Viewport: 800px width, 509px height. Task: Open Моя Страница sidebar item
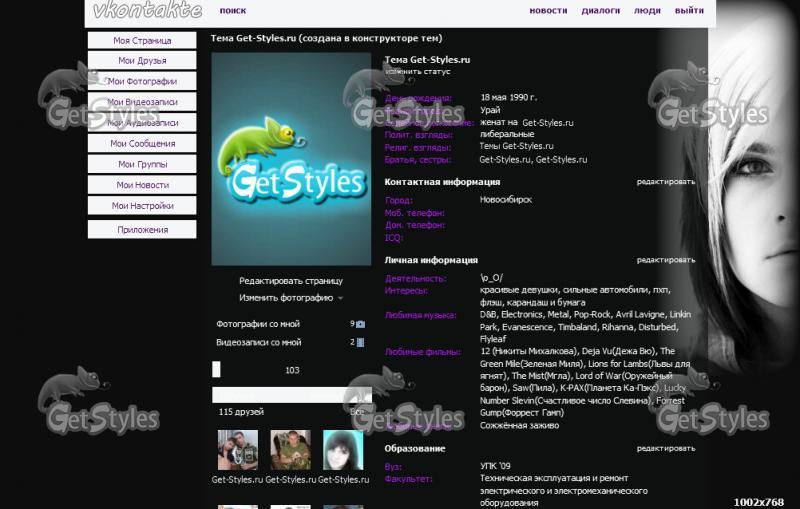click(142, 40)
